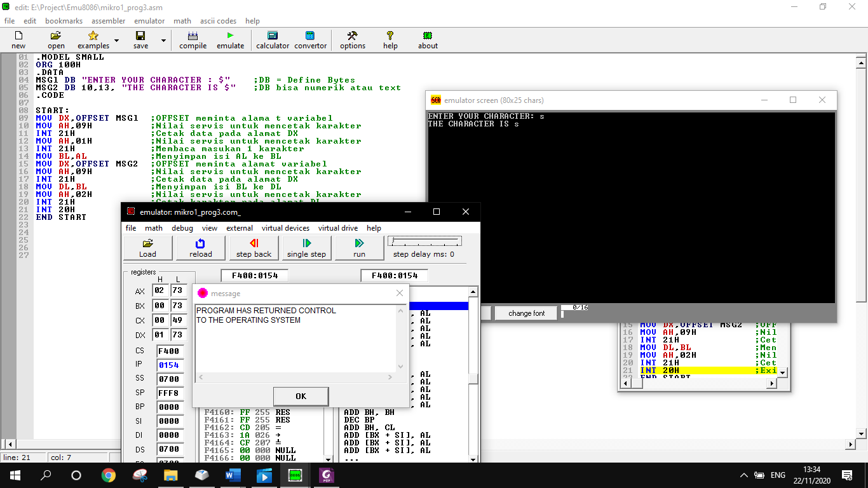Open Google Chrome from taskbar
Screen dimensions: 868x488
109,475
